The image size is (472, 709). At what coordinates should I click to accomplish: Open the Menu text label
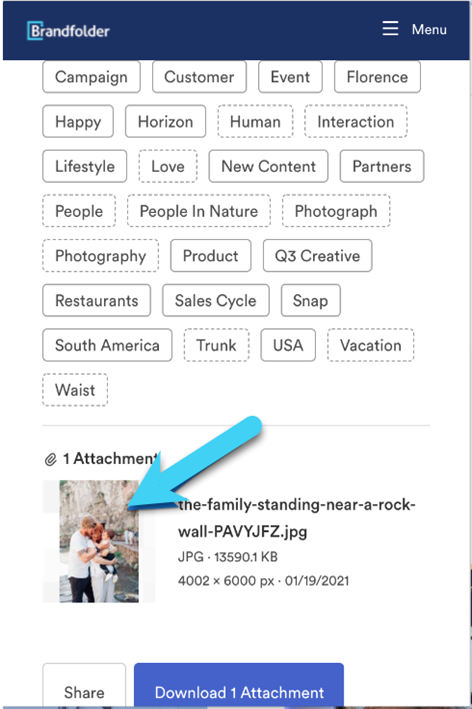(429, 29)
